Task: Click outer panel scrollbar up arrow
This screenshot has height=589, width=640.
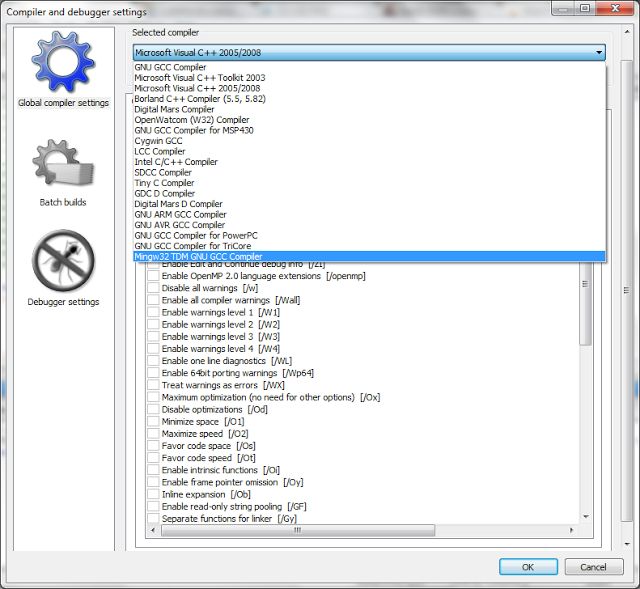Action: tap(627, 32)
